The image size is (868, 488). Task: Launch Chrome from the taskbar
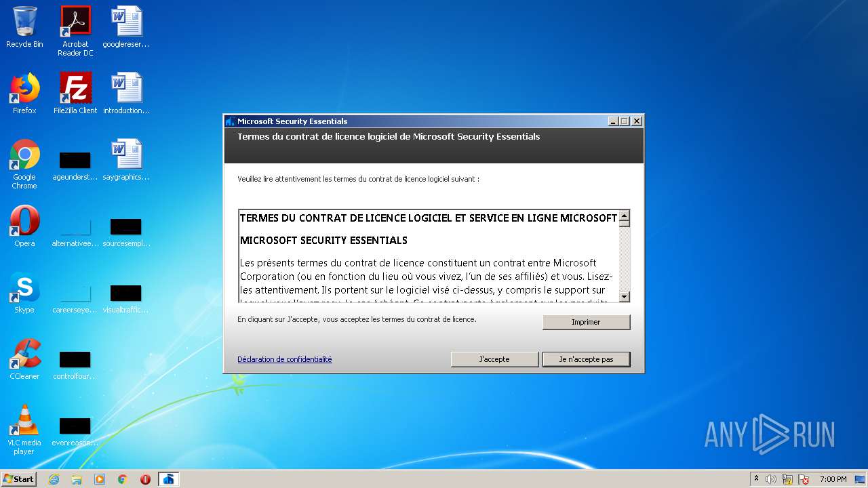click(123, 479)
